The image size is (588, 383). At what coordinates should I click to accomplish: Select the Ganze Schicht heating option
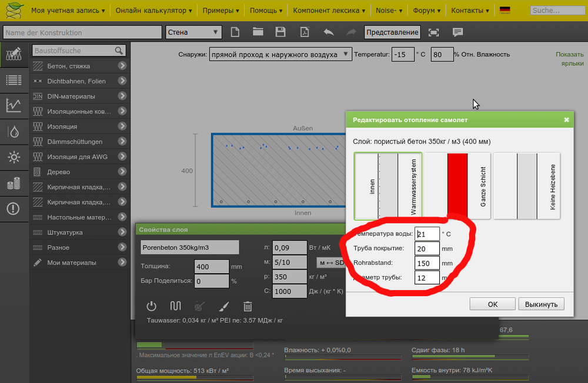(x=457, y=186)
